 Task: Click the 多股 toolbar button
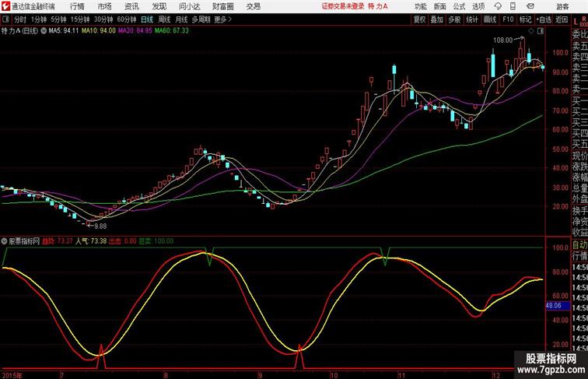454,19
